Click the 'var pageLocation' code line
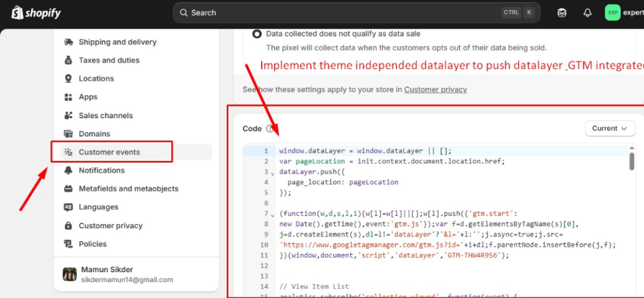644x298 pixels. coord(392,162)
